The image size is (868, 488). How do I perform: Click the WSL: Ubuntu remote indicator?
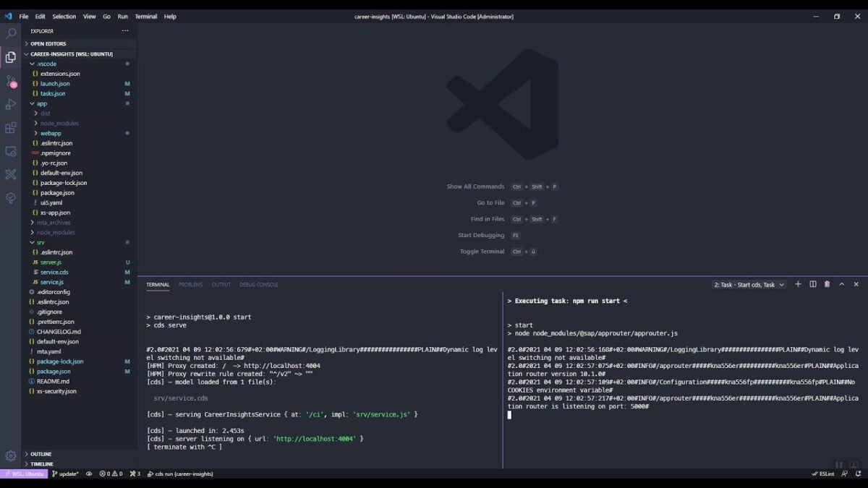tap(25, 474)
